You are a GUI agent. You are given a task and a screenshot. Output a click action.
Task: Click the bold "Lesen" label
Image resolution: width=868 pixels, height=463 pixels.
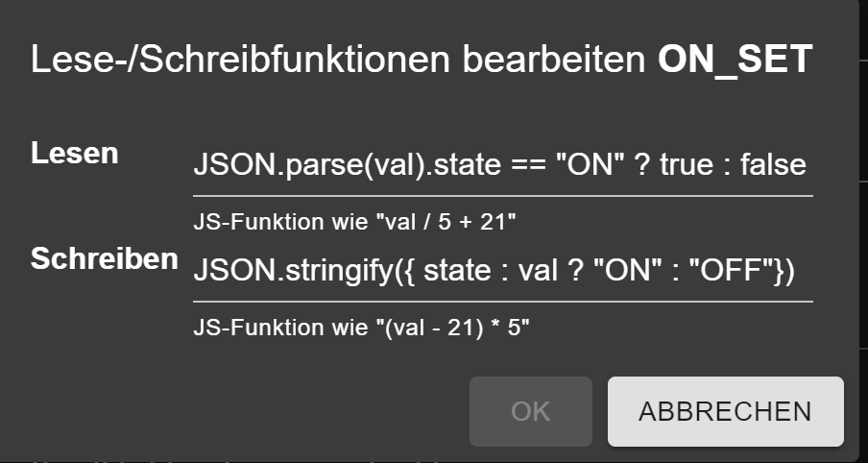coord(75,153)
